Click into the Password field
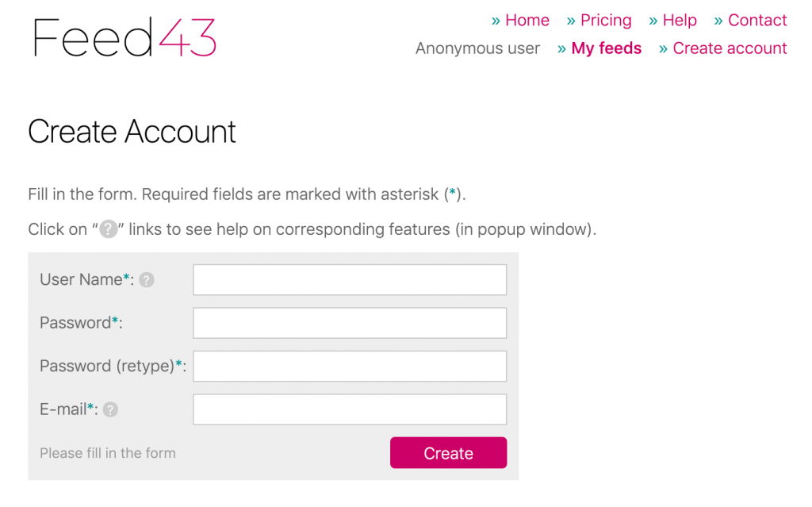 coord(350,323)
